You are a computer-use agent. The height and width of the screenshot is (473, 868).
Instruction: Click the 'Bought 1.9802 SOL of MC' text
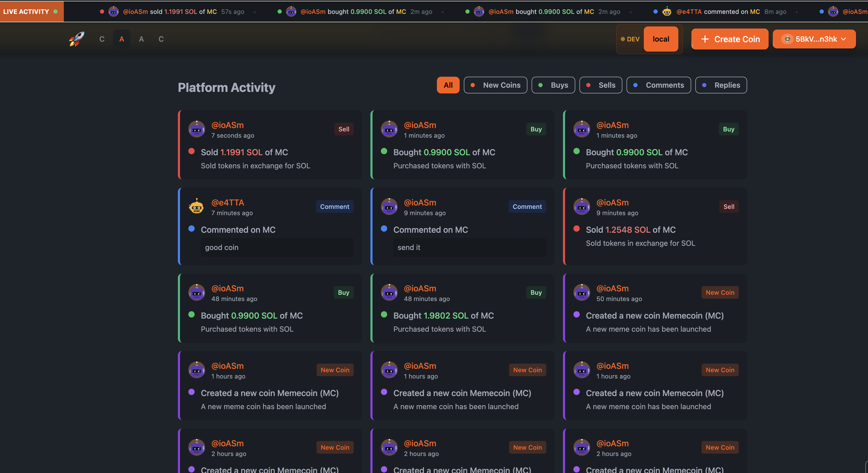[x=443, y=316]
